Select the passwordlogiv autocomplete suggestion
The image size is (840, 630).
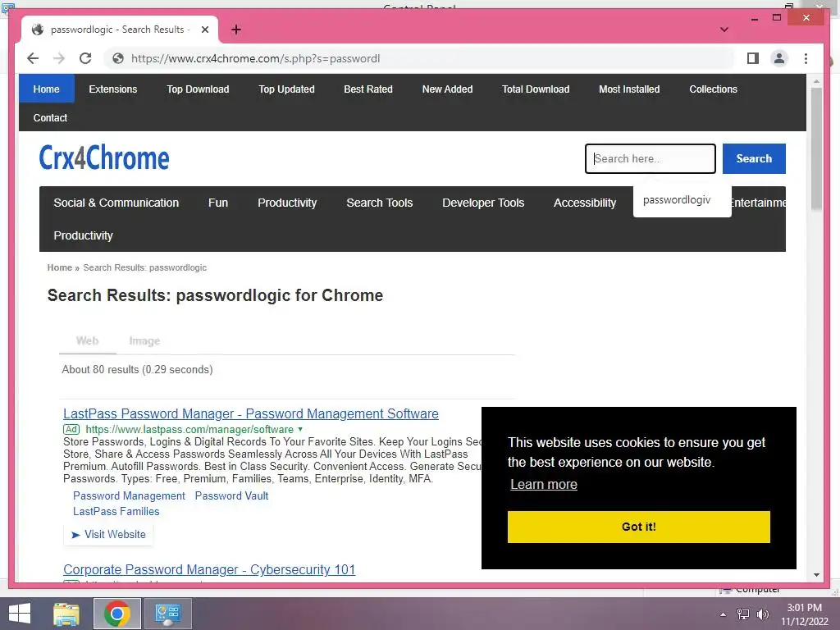[677, 200]
